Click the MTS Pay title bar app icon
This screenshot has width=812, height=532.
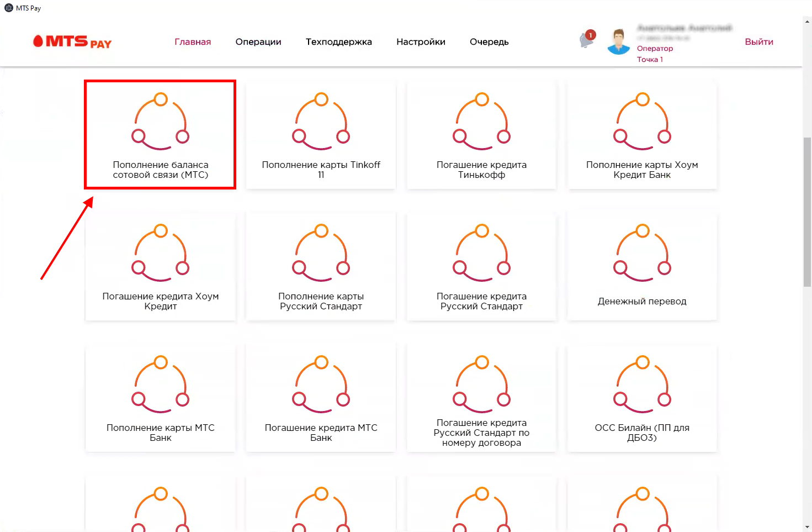[x=8, y=8]
